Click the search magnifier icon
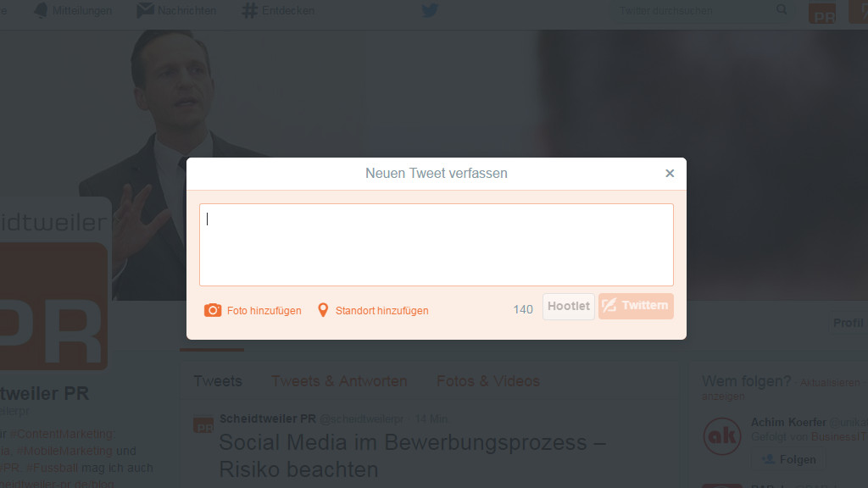Viewport: 868px width, 488px height. pos(781,10)
